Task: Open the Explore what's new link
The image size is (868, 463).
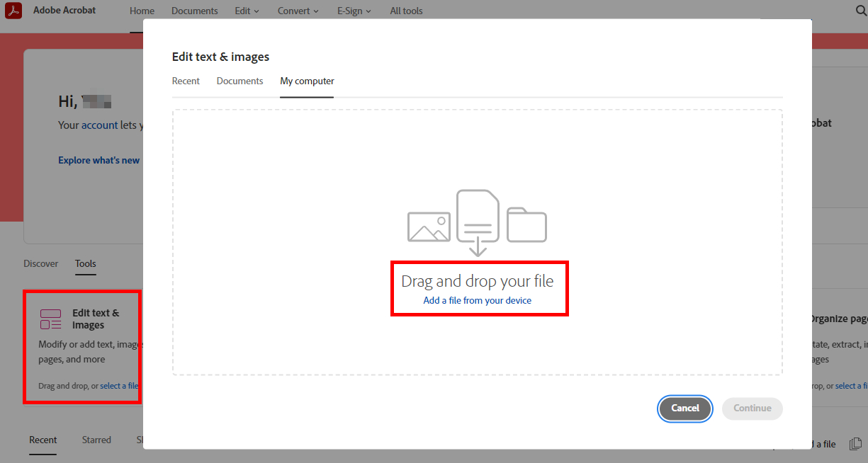Action: pos(99,161)
